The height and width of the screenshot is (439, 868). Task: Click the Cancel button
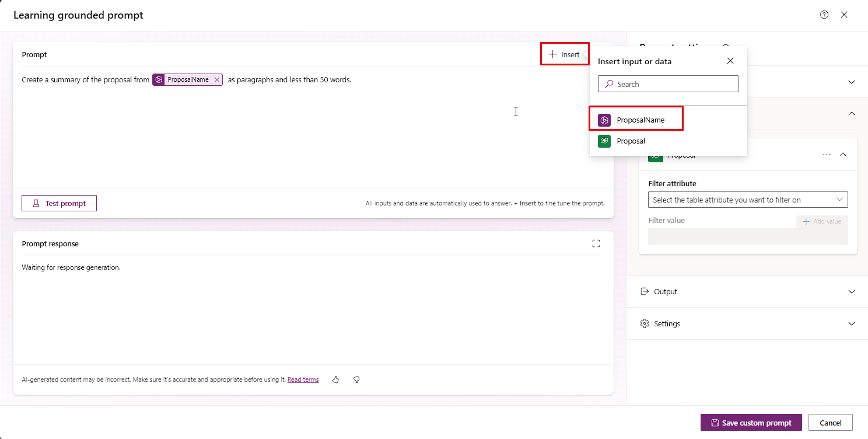[831, 423]
